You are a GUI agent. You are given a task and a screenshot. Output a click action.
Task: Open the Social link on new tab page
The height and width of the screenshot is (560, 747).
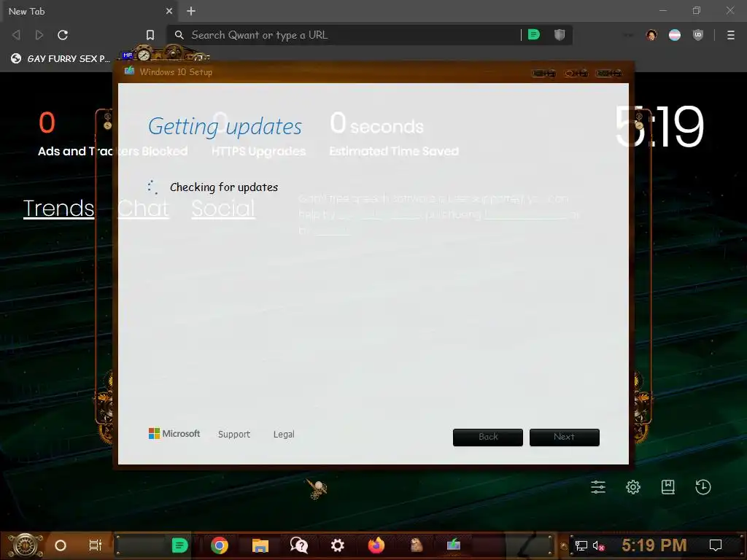tap(223, 209)
